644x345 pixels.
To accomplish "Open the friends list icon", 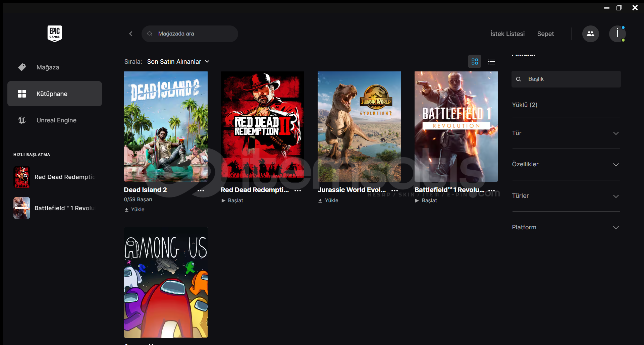I will [590, 34].
